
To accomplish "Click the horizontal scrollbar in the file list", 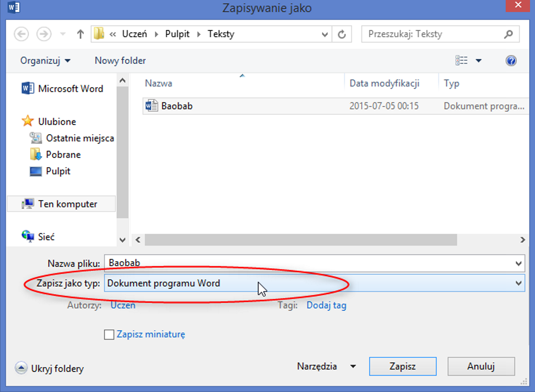I will click(x=301, y=240).
